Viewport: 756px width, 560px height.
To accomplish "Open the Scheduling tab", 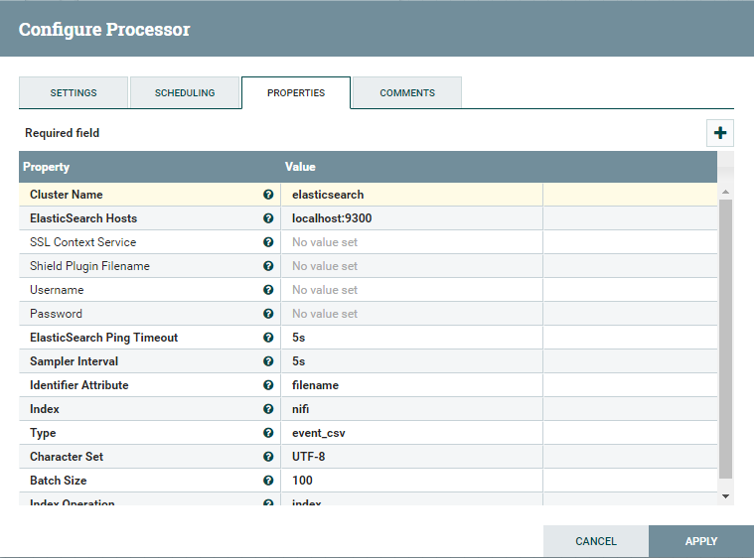I will point(185,93).
